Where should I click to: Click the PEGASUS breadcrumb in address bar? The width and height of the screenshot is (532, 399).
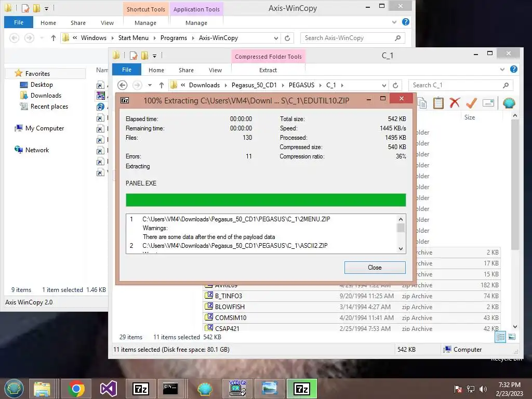click(x=301, y=85)
